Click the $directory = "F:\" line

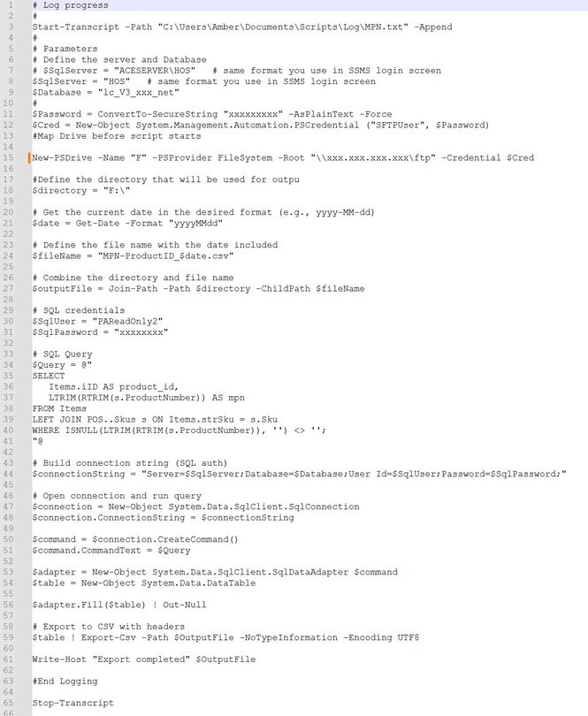(x=80, y=190)
